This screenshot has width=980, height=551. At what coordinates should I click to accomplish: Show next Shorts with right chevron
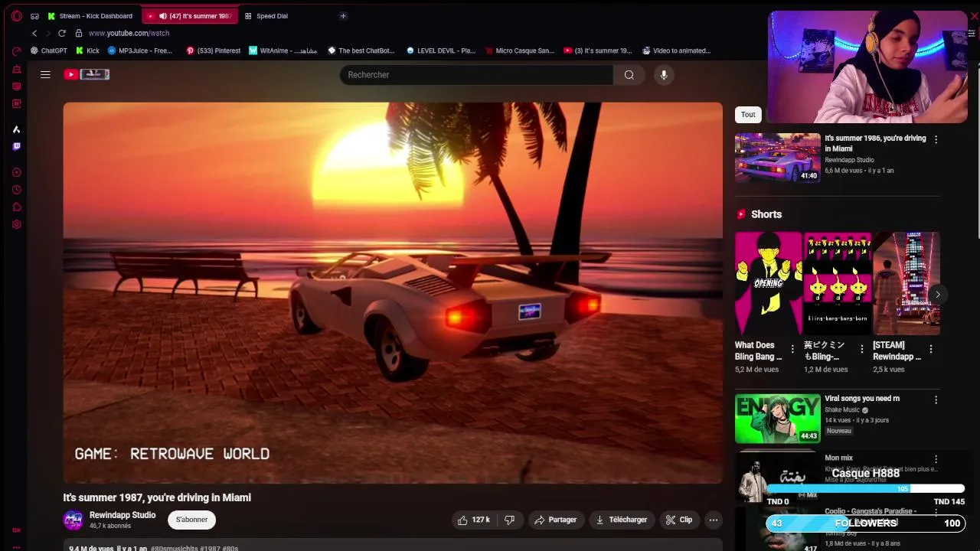coord(937,295)
